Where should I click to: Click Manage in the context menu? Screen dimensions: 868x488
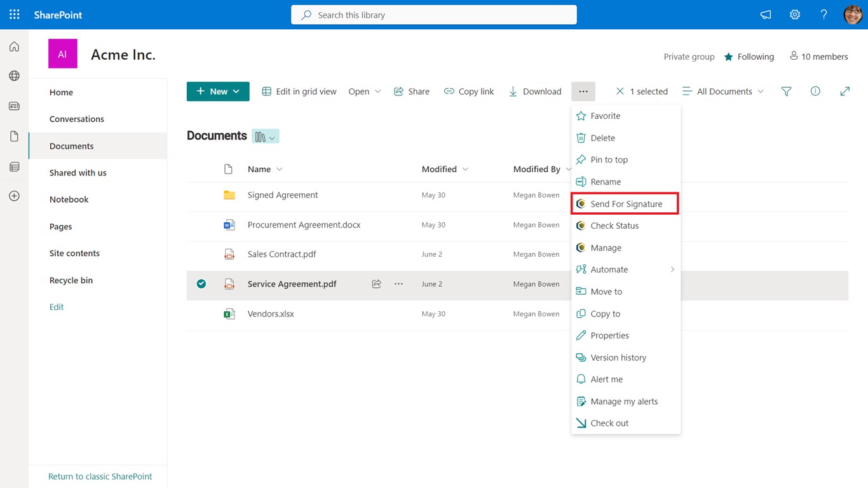(x=626, y=248)
